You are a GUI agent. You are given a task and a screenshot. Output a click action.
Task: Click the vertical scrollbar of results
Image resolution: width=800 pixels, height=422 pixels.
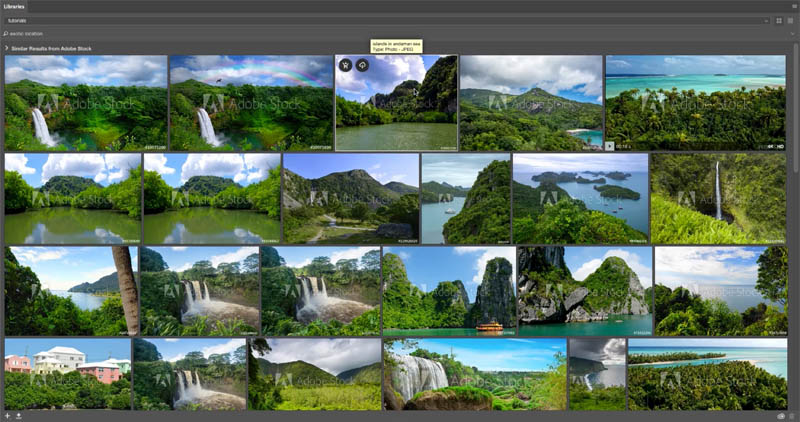pyautogui.click(x=796, y=110)
